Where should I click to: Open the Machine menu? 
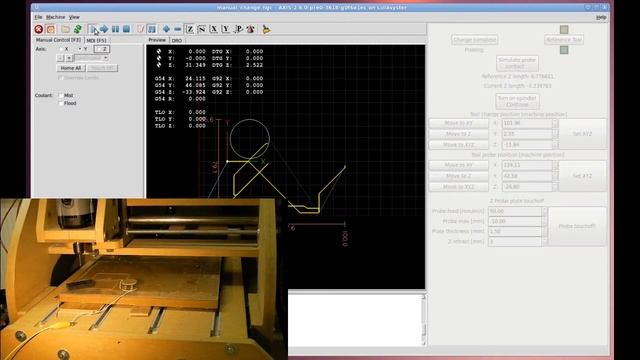click(x=56, y=17)
